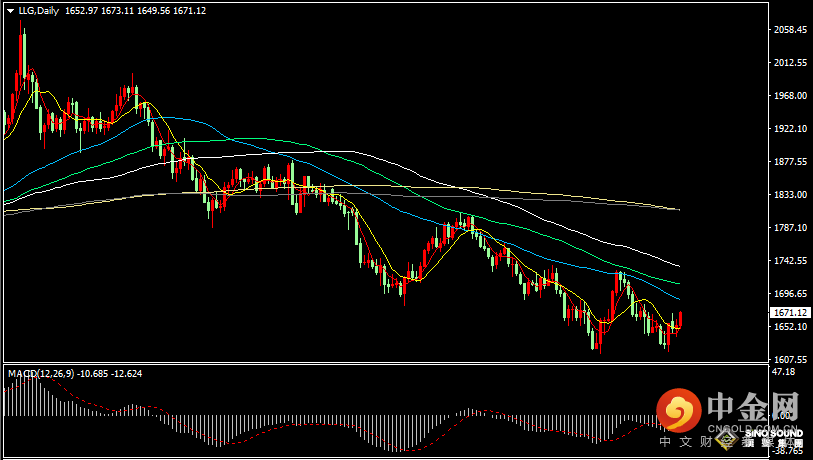813x460 pixels.
Task: Click the 1607.55 price axis label
Action: (x=790, y=360)
